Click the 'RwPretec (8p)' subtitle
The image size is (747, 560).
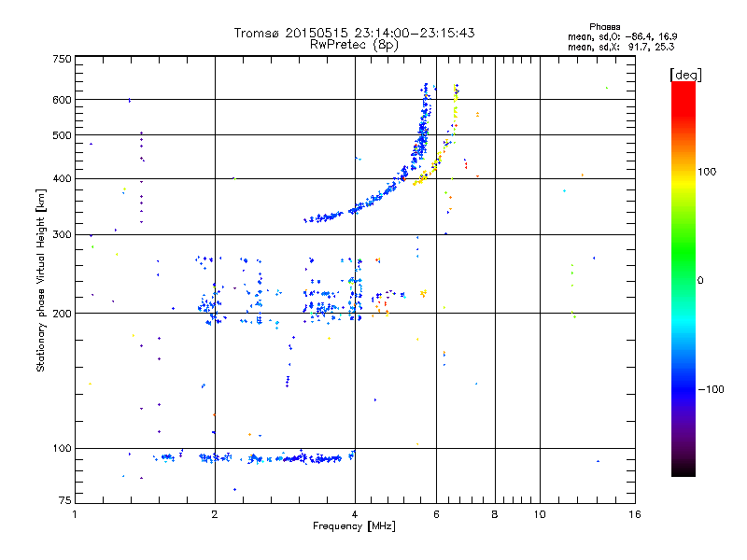354,45
